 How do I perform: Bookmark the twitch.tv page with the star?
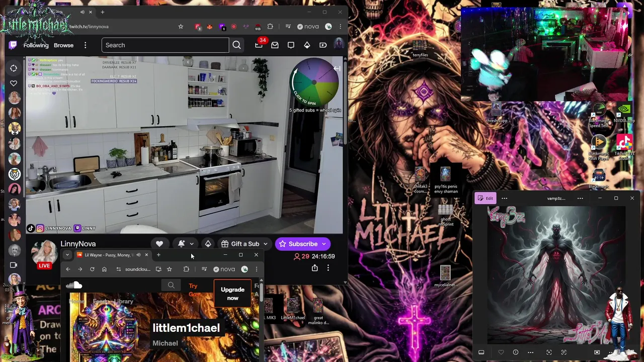coord(181,27)
